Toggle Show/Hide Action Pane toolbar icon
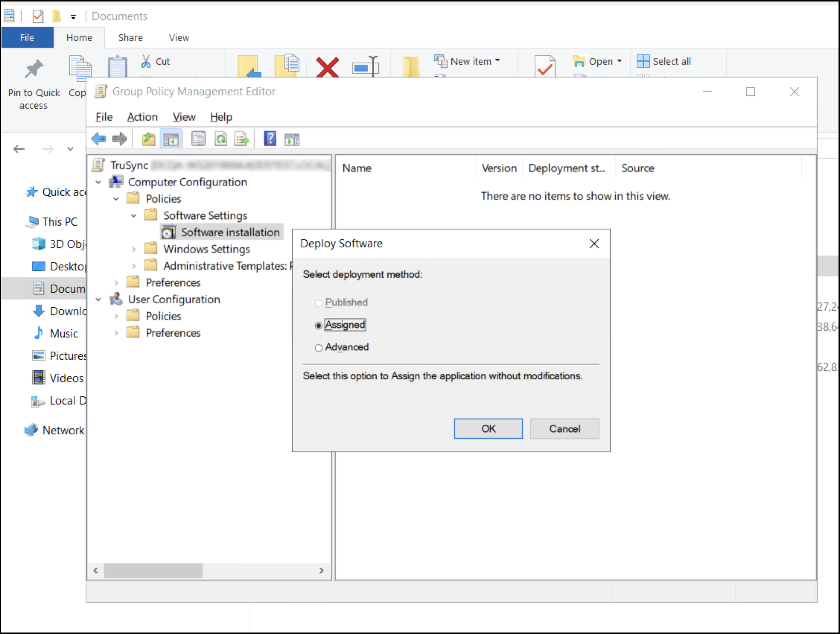840x634 pixels. coord(292,139)
